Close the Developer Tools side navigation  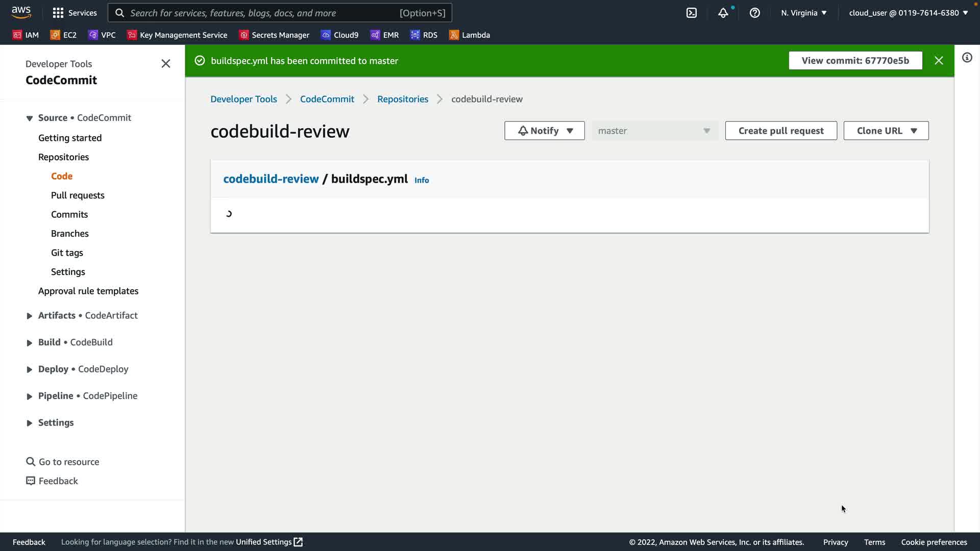click(165, 63)
